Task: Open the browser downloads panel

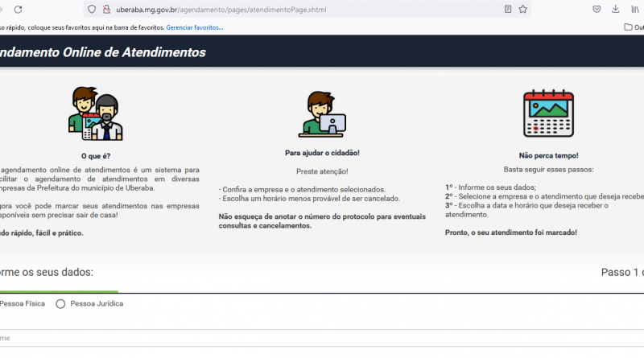Action: tap(616, 10)
